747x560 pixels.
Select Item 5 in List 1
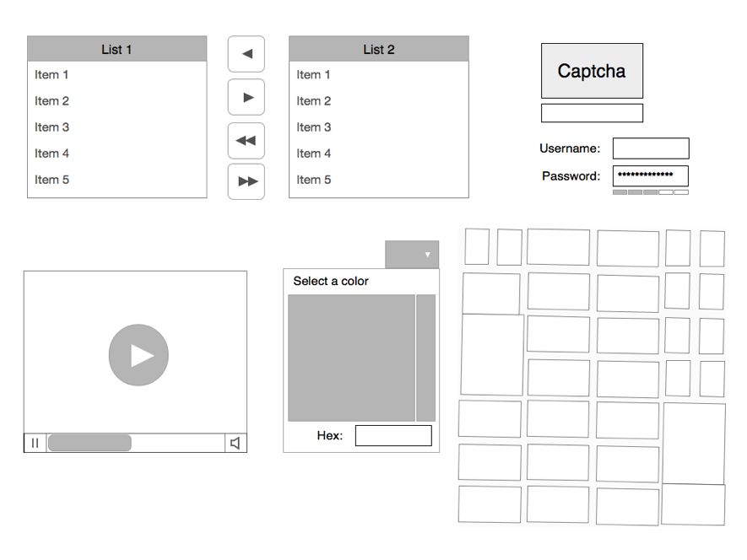coord(117,180)
